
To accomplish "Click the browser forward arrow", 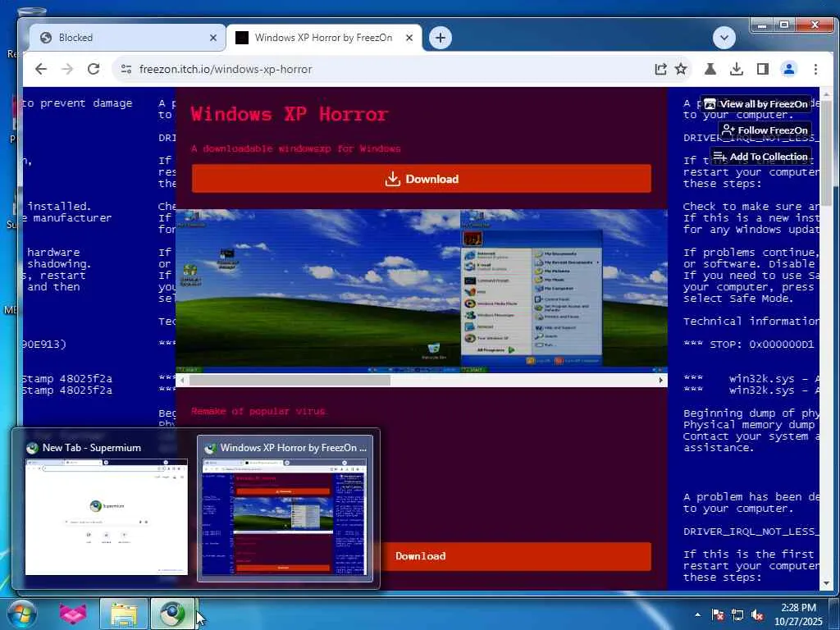I will pyautogui.click(x=67, y=69).
